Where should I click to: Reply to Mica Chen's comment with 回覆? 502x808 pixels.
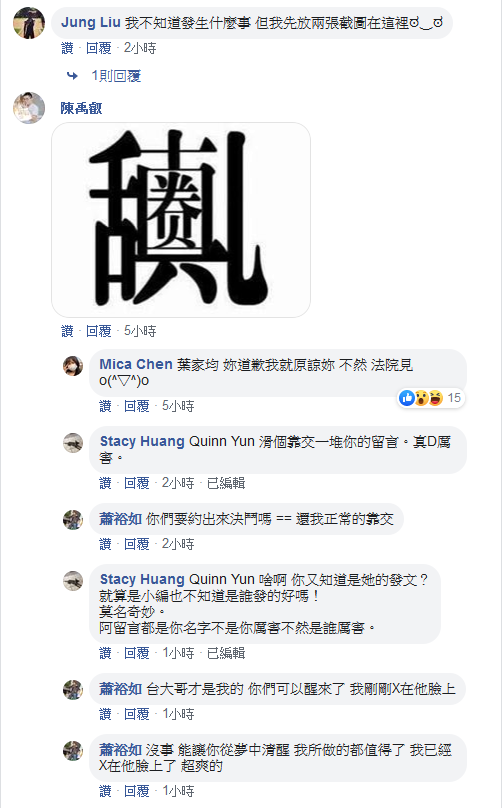click(x=137, y=406)
